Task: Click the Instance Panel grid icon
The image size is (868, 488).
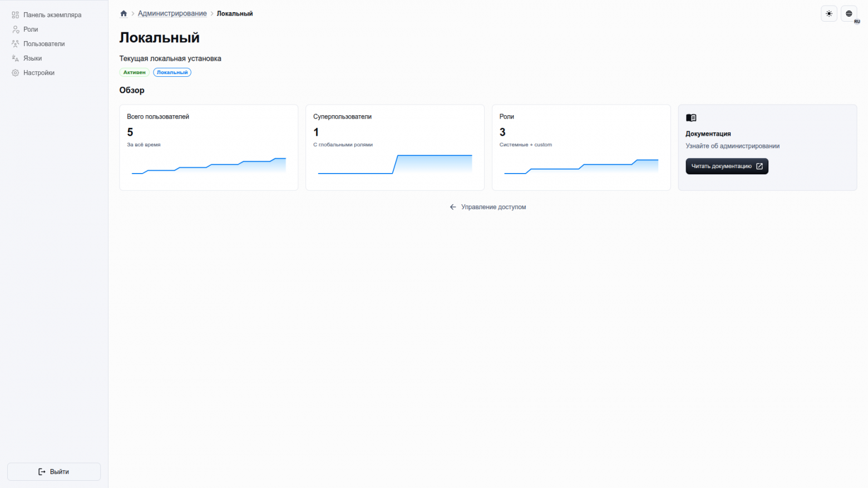Action: coord(16,15)
